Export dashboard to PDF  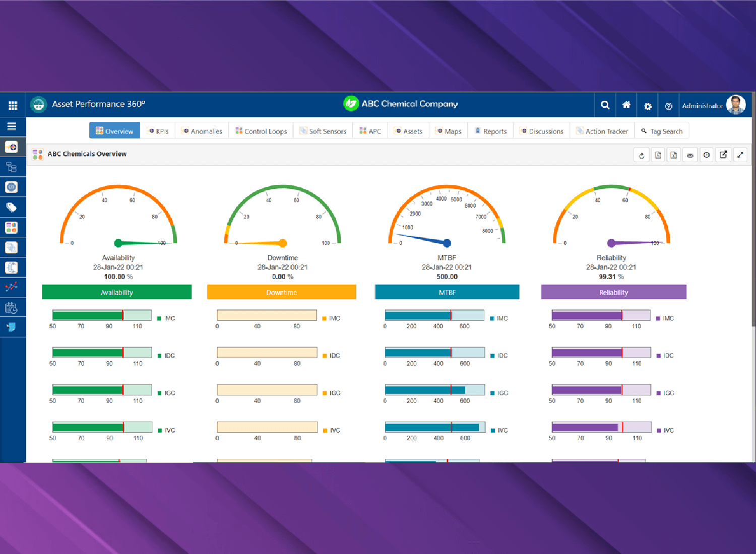658,155
